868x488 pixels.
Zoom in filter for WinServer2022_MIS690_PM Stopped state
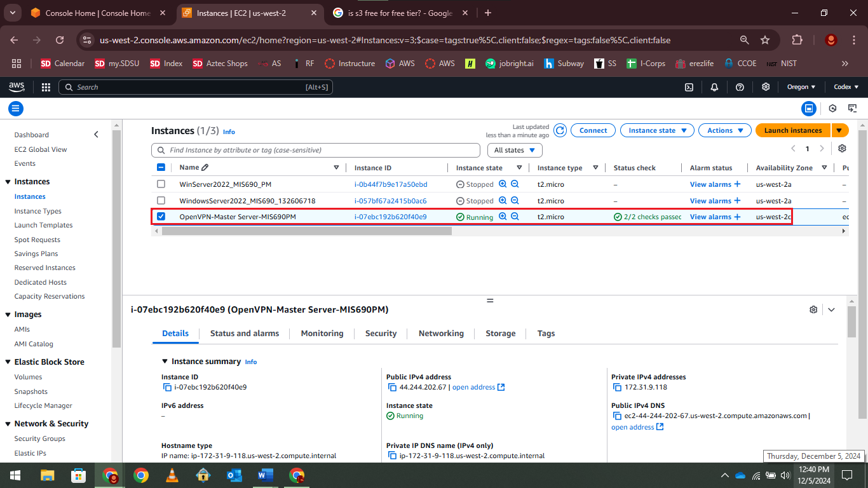tap(503, 184)
